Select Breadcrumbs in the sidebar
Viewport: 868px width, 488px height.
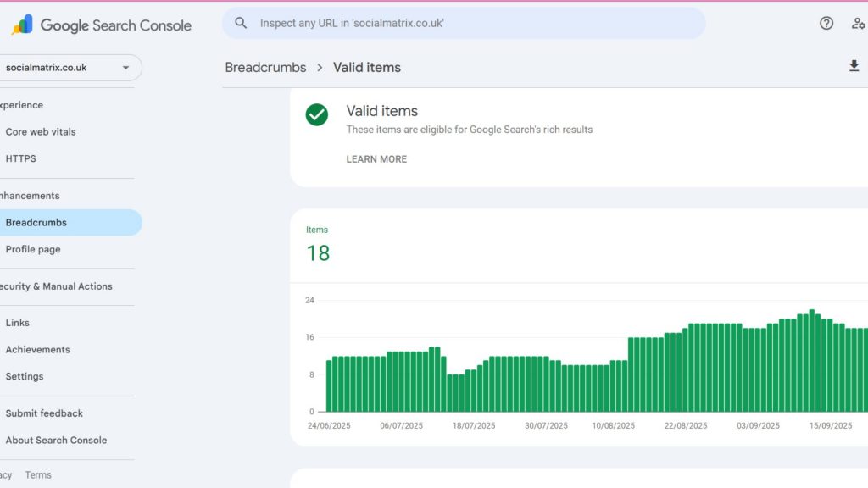36,223
